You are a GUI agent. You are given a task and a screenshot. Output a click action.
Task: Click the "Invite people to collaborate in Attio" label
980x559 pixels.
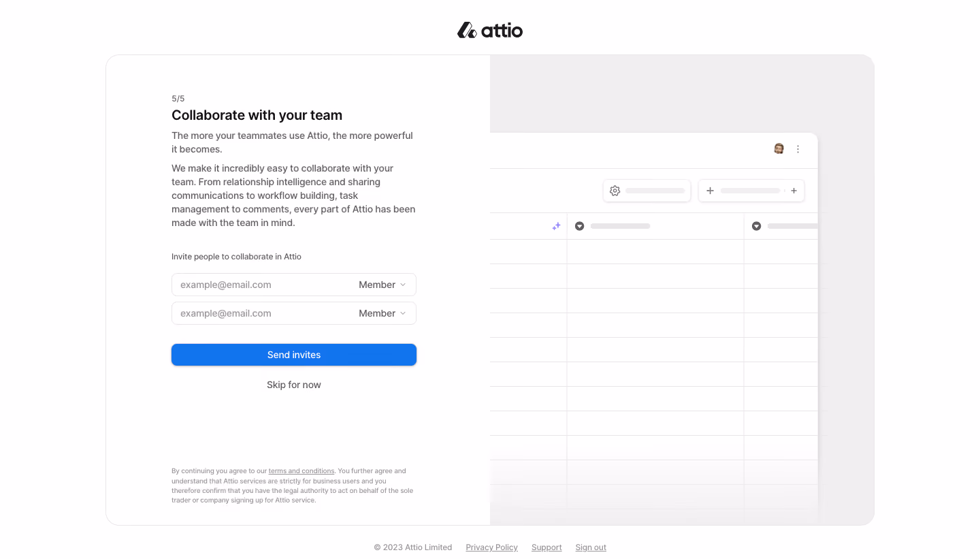(x=236, y=257)
